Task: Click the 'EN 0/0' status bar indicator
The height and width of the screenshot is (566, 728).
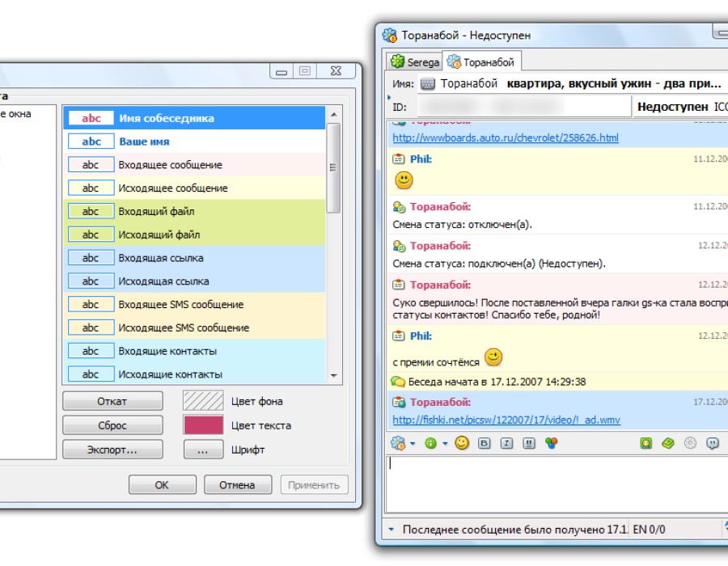Action: point(649,530)
